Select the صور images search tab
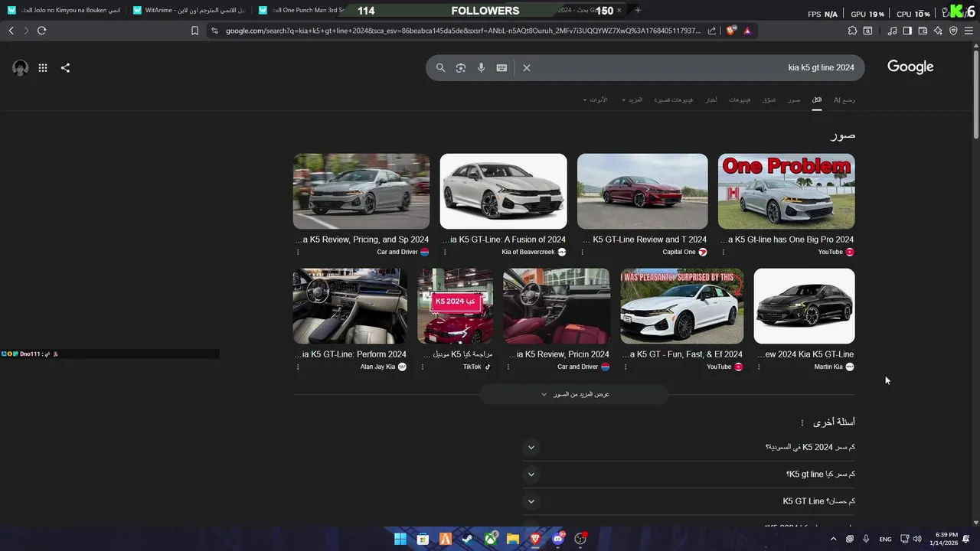 795,100
